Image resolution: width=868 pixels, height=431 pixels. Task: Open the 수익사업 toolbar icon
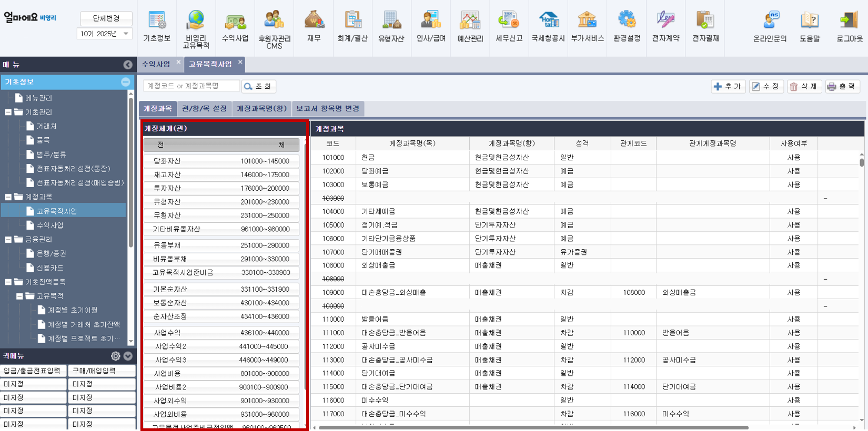coord(235,26)
